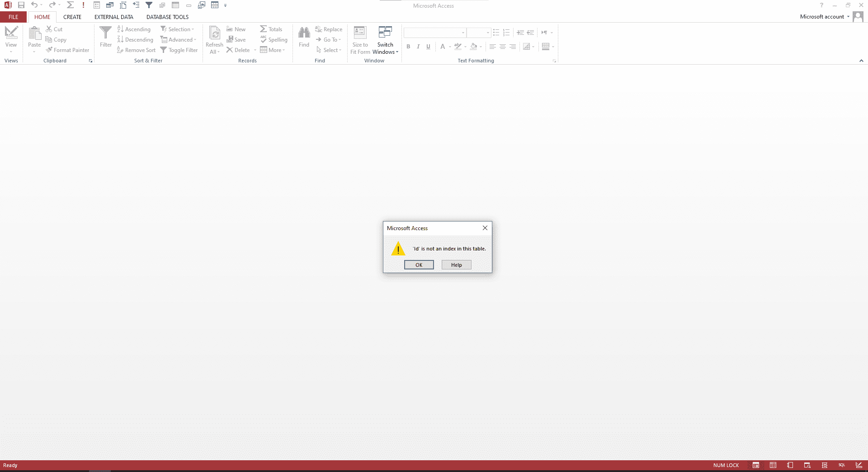Toggle Underline formatting

pos(428,46)
